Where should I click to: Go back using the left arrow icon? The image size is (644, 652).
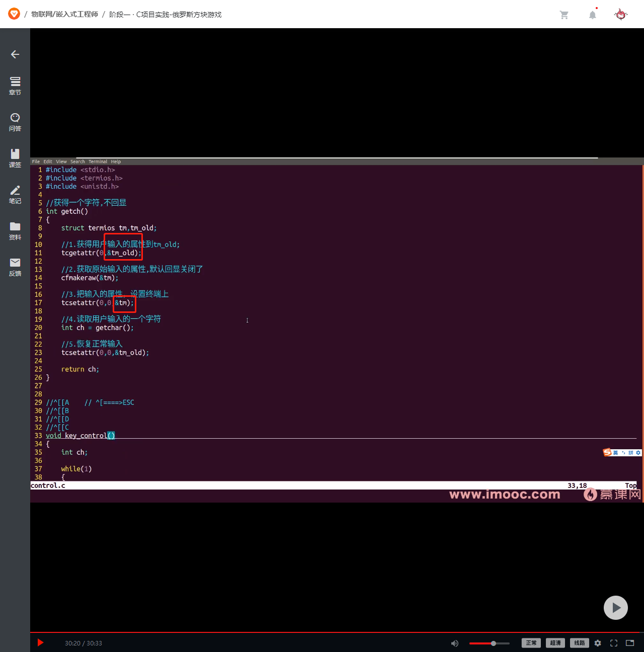coord(15,54)
